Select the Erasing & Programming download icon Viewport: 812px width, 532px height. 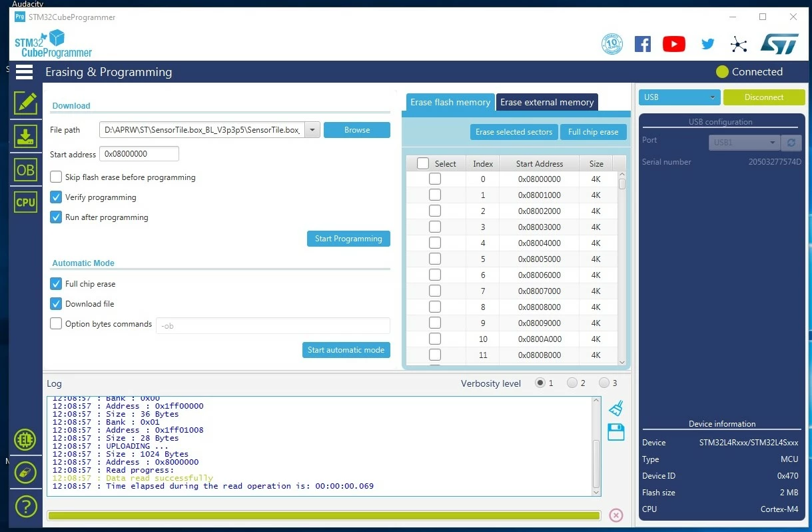click(25, 137)
